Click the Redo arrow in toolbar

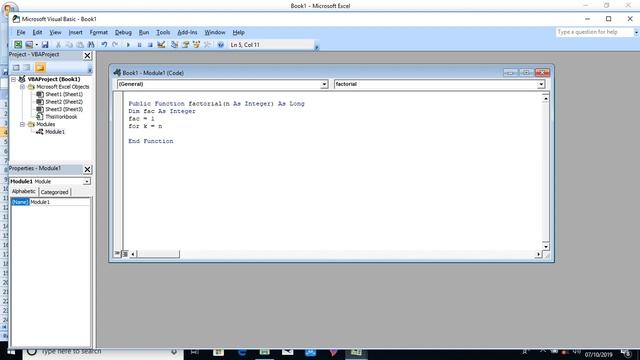[115, 44]
